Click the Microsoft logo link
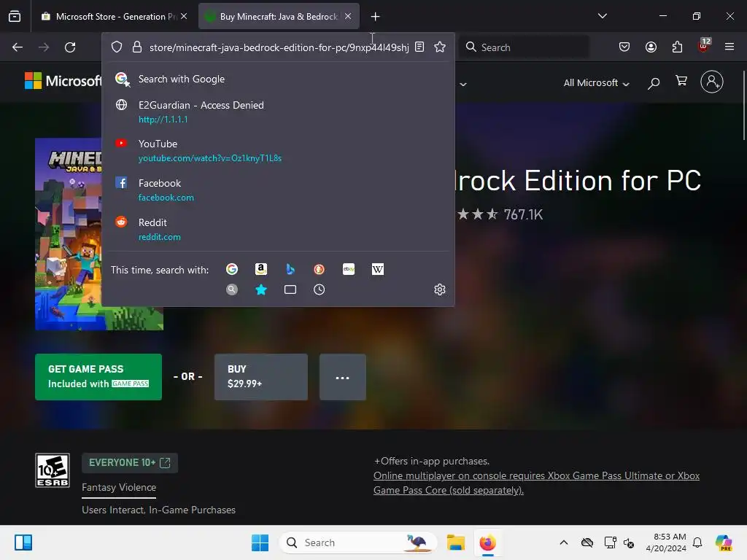The width and height of the screenshot is (747, 560). click(63, 81)
